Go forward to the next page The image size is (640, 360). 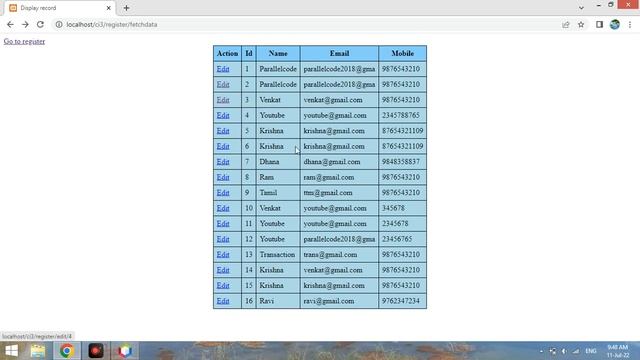(x=25, y=24)
